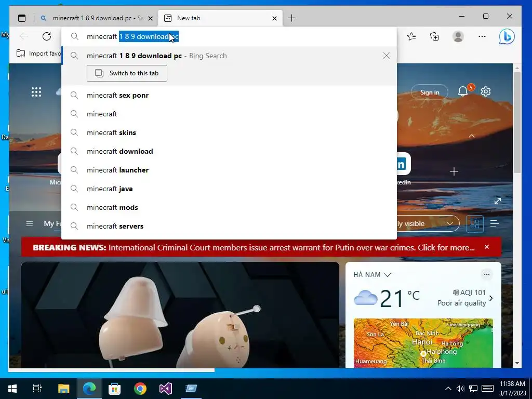
Task: Dismiss the Breaking News banner
Action: pyautogui.click(x=487, y=247)
